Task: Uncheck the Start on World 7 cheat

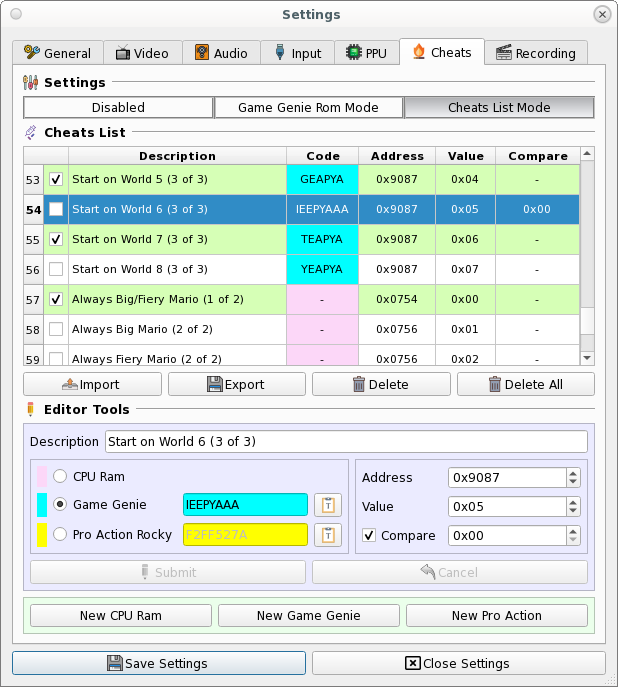Action: tap(56, 239)
